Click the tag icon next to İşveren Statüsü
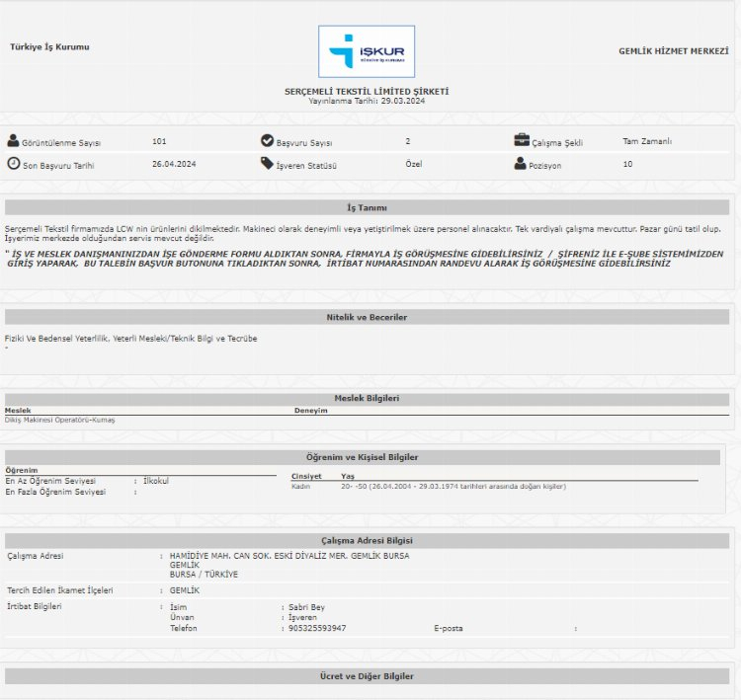Screen dimensions: 741x700 pos(267,164)
